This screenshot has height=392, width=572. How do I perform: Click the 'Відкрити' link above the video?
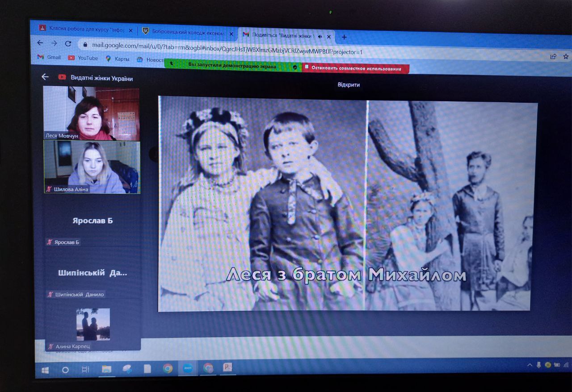tap(349, 84)
